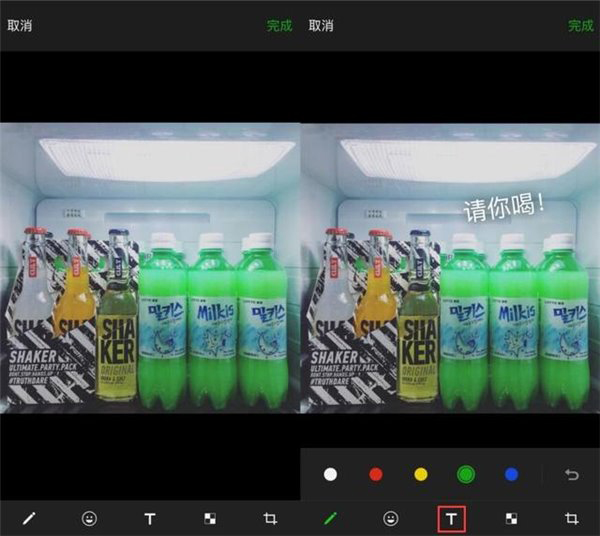Screen dimensions: 600x536
Task: Tap 完成 in the right screen
Action: pyautogui.click(x=581, y=26)
